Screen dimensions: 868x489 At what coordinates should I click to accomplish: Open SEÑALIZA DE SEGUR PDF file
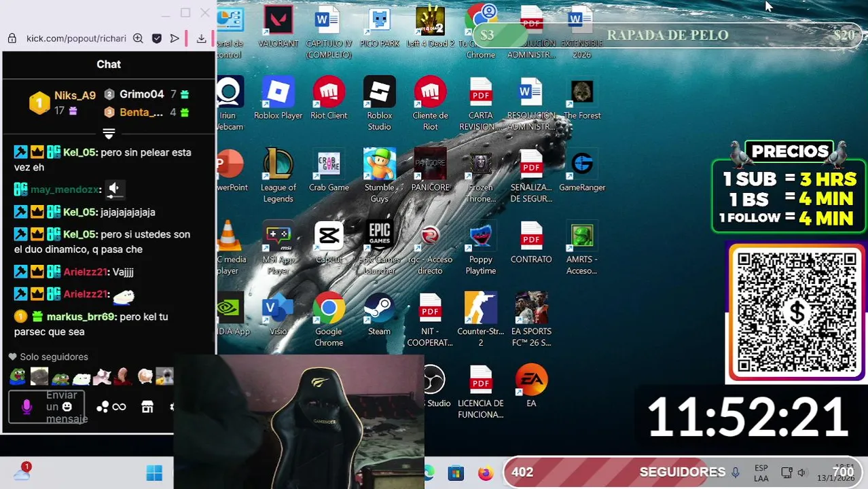[x=531, y=177]
